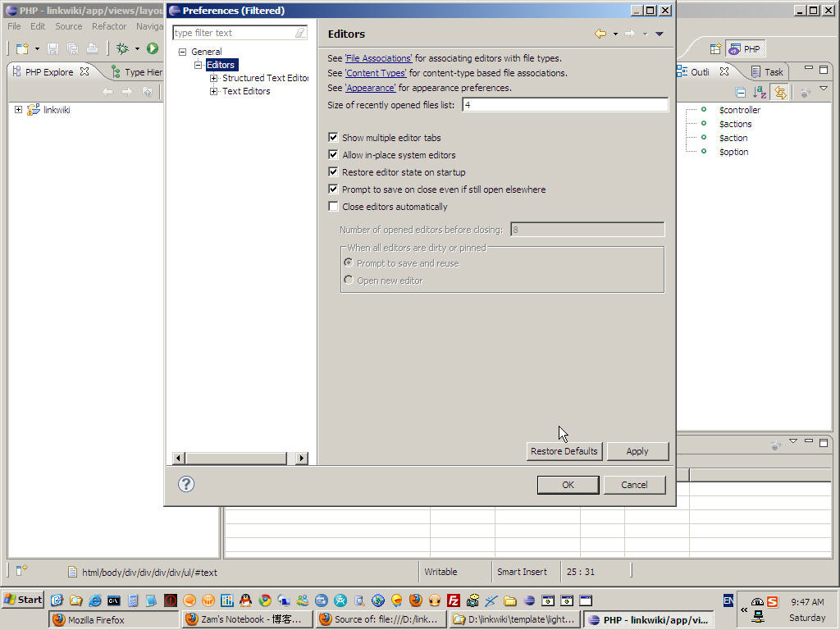This screenshot has width=840, height=630.
Task: Open the Preferences page menu dropdown
Action: (x=660, y=34)
